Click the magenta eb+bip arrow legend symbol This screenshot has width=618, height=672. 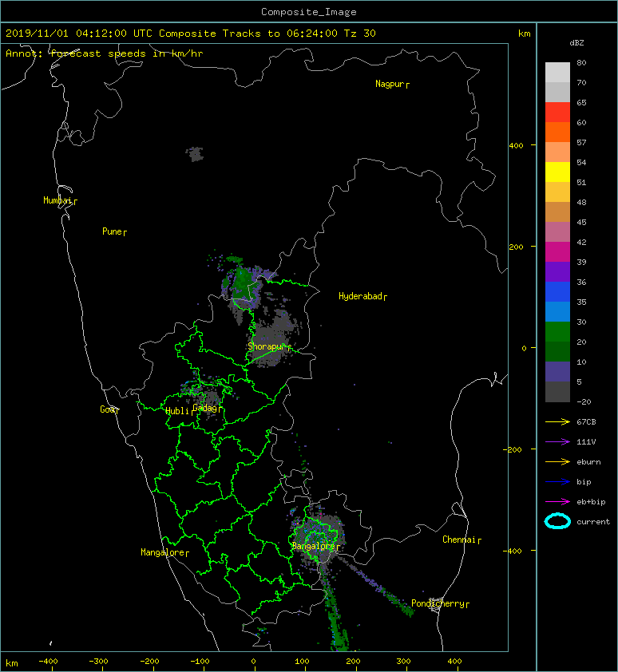(x=557, y=502)
